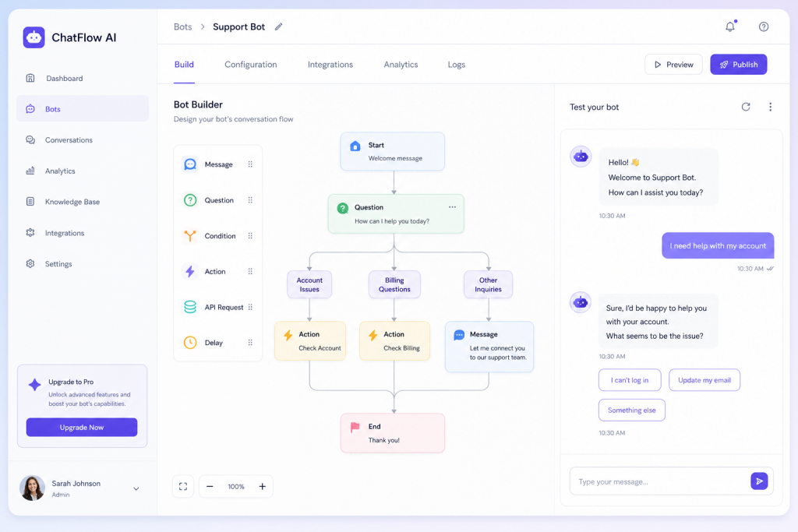Click Sarah Johnson's profile avatar
The image size is (798, 532).
click(32, 488)
